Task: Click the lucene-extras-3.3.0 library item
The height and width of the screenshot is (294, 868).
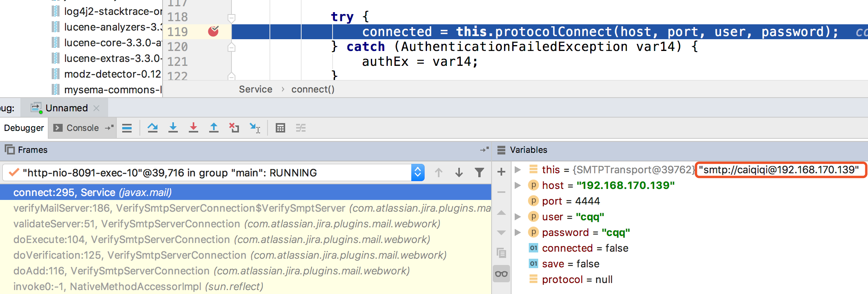Action: click(107, 58)
